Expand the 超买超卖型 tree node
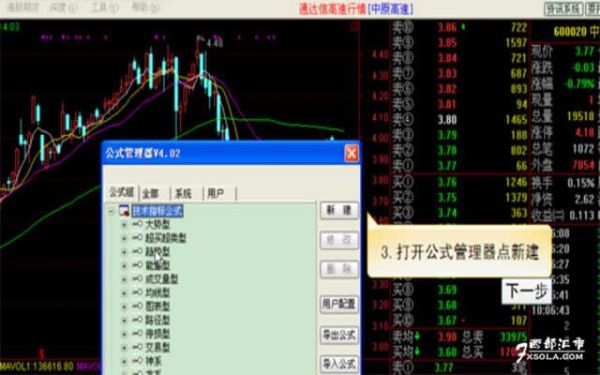 click(x=124, y=238)
